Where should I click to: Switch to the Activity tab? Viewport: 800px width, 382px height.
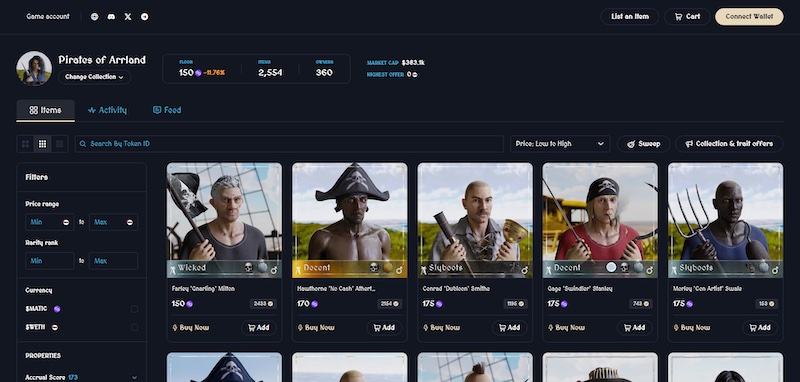(x=107, y=110)
